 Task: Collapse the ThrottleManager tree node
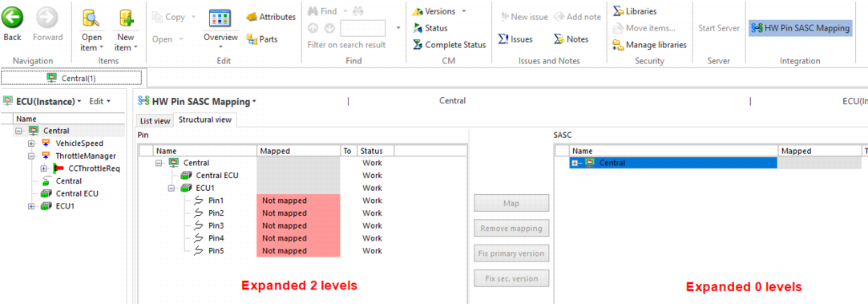(x=31, y=156)
